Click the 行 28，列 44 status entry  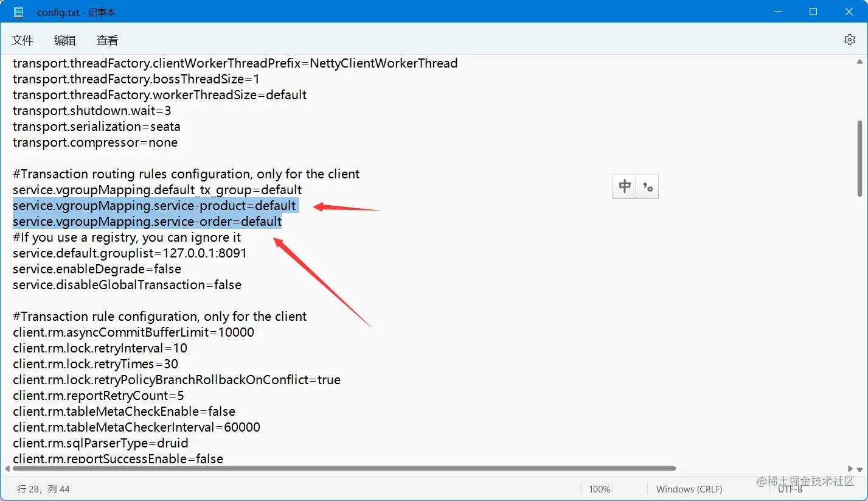43,489
